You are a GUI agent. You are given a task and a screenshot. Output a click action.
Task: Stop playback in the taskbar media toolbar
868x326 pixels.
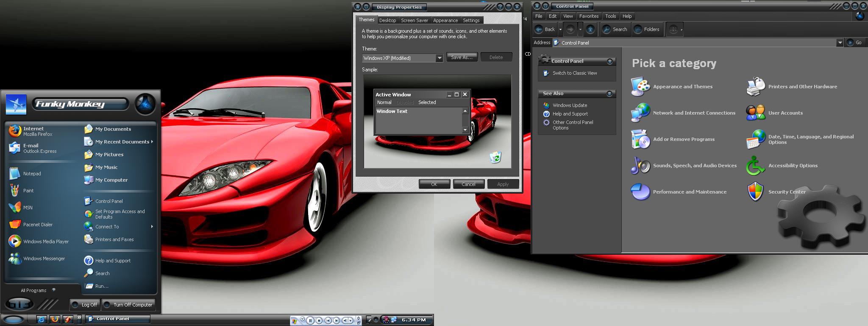[x=319, y=320]
